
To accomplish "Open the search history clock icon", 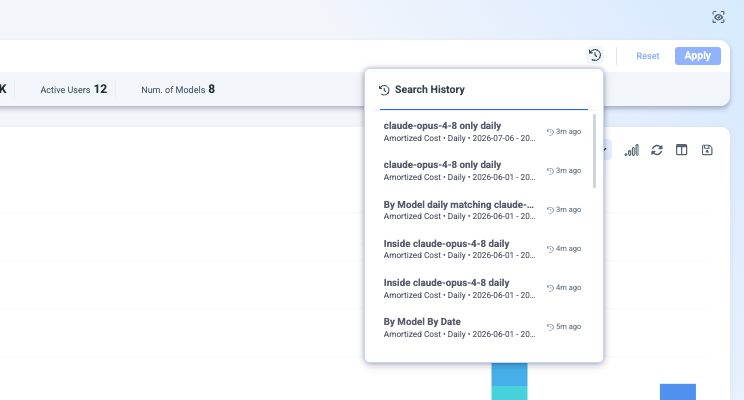I will click(x=595, y=55).
